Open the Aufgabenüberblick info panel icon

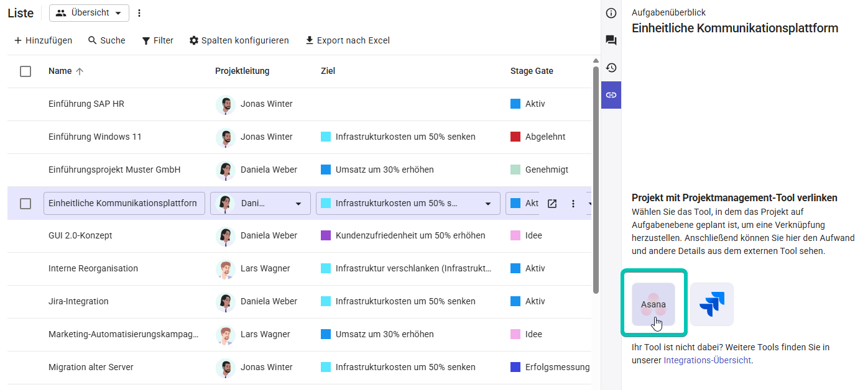pyautogui.click(x=611, y=12)
